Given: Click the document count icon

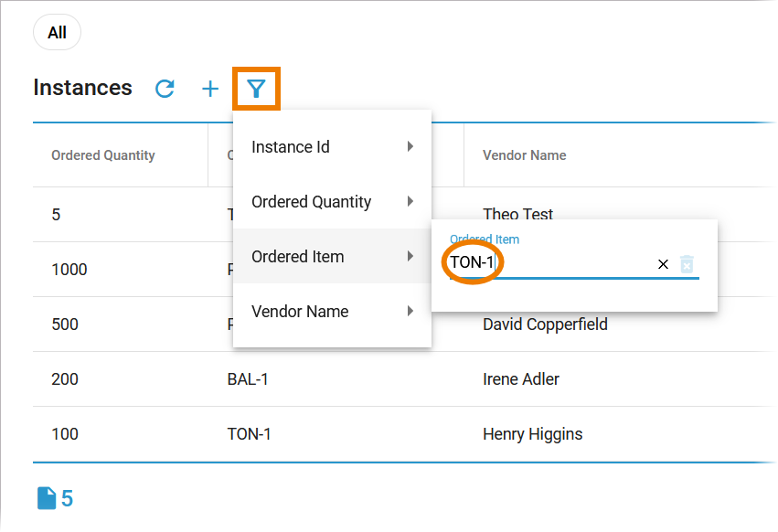Looking at the screenshot, I should click(47, 498).
